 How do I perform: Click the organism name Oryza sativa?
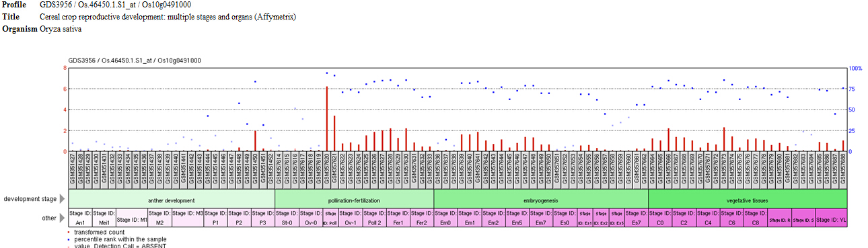pos(61,29)
